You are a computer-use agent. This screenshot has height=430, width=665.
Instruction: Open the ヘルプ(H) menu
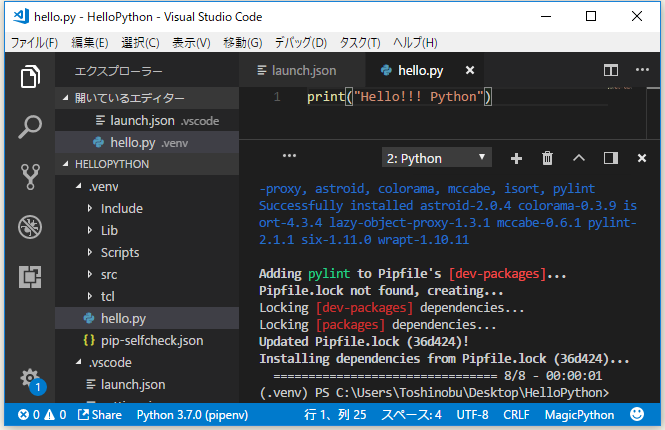point(415,42)
